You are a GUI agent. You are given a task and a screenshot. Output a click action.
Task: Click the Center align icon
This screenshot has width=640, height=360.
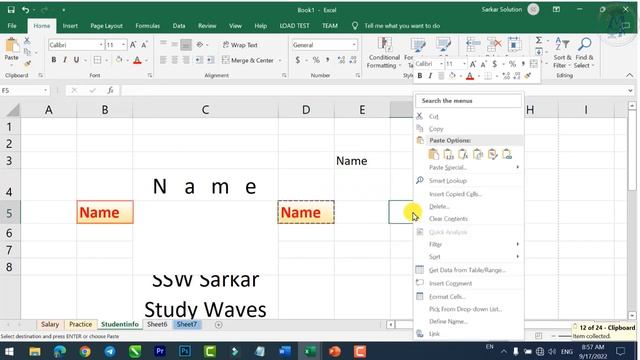tap(174, 60)
